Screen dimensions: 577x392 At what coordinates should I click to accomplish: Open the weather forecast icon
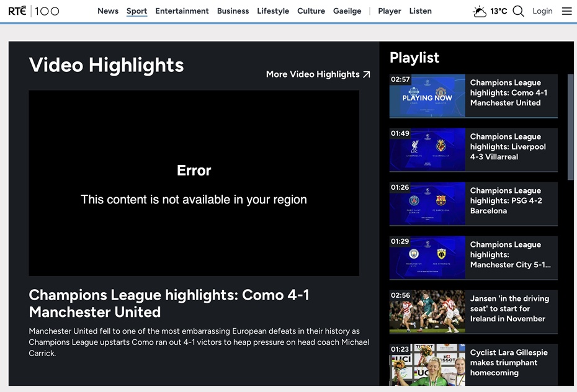click(x=480, y=11)
